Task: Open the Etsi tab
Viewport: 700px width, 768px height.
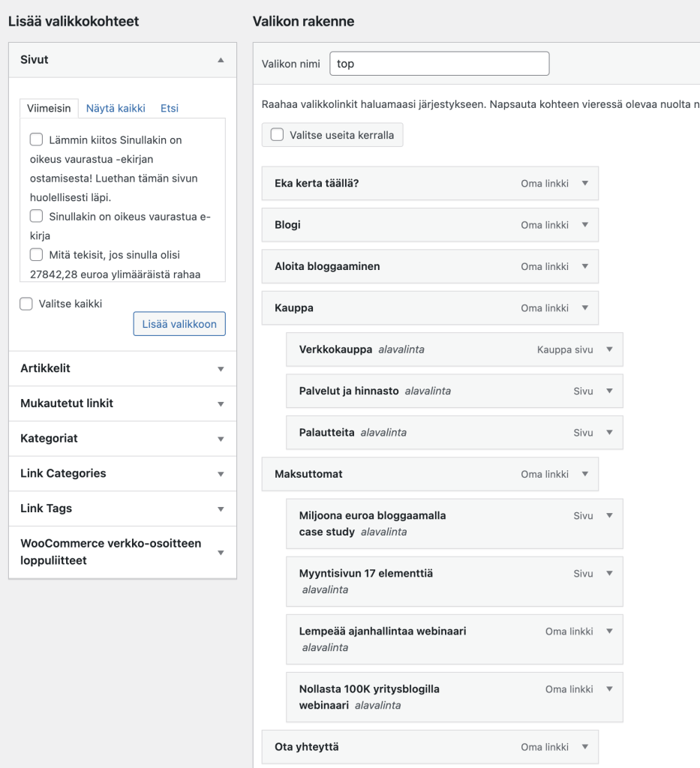Action: [170, 108]
